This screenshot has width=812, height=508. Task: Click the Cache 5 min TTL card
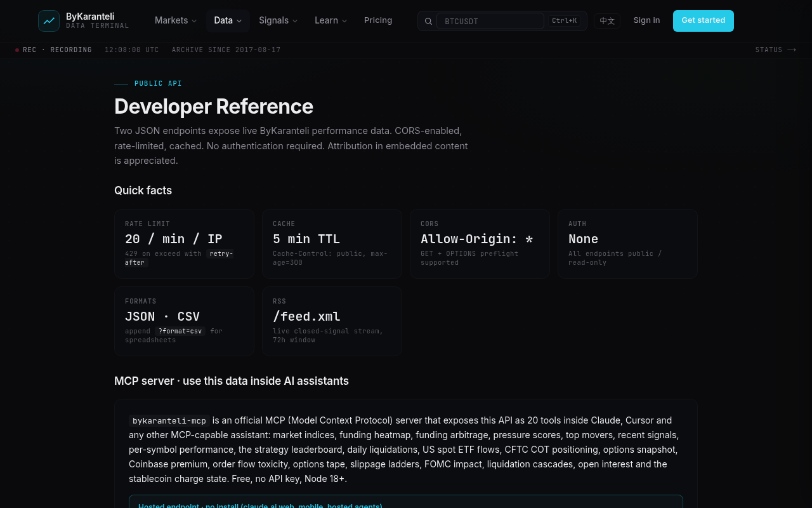click(x=332, y=244)
